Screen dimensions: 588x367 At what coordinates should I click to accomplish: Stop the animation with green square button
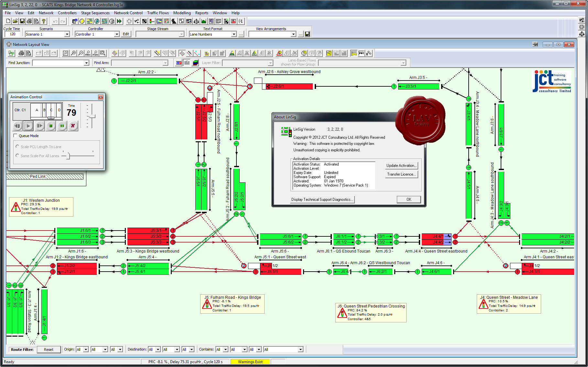(51, 126)
